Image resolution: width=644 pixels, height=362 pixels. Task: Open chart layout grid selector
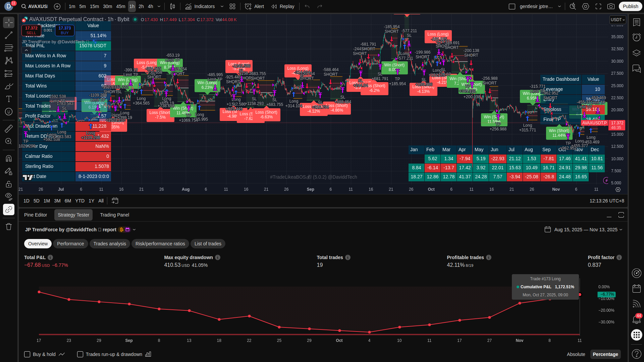click(232, 6)
